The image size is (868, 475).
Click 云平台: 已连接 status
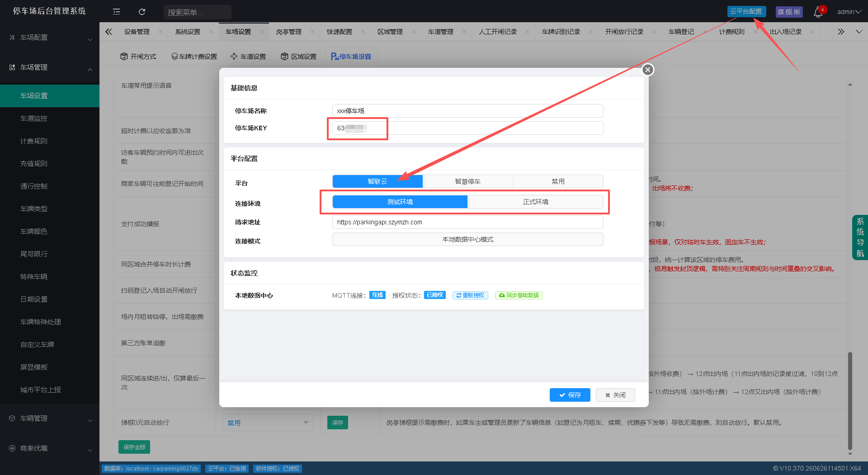227,469
